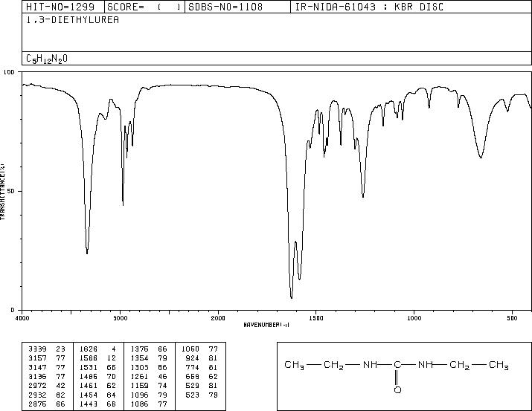Click the deepest absorption peak tip near 1626

point(292,298)
